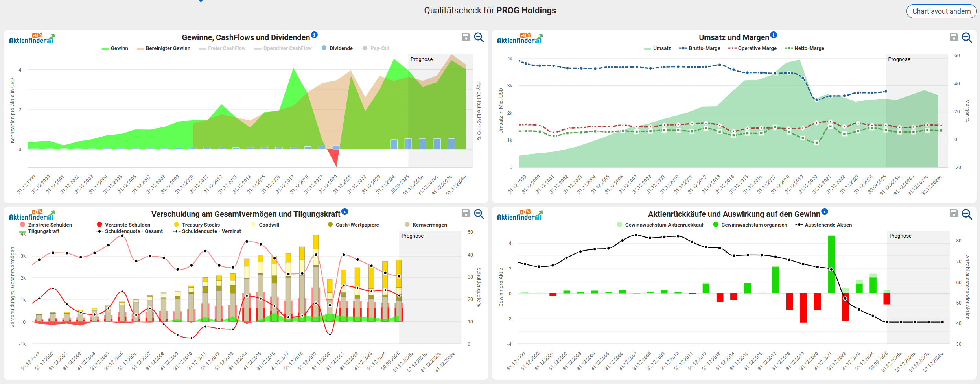Click save icon on Gewinne chart
The width and height of the screenshot is (980, 384).
(466, 37)
